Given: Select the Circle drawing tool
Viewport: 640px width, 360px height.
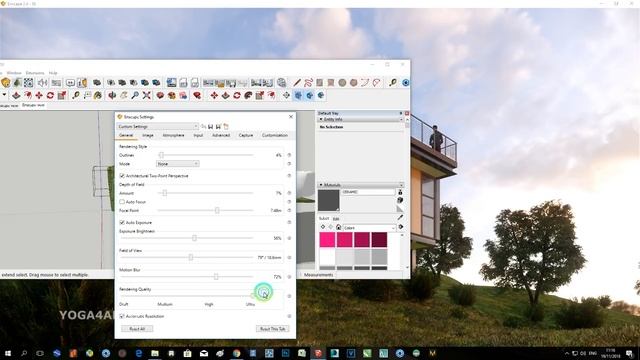Looking at the screenshot, I should (x=342, y=83).
